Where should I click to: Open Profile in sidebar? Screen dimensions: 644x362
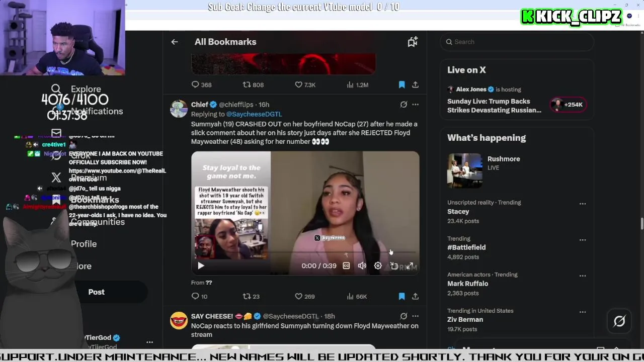tap(84, 244)
